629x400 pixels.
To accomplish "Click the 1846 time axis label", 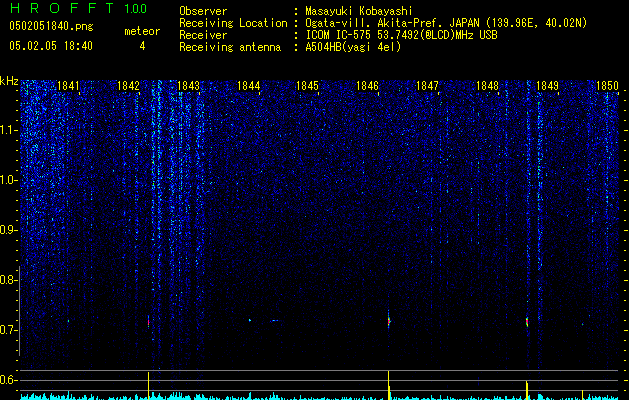I will click(x=367, y=86).
